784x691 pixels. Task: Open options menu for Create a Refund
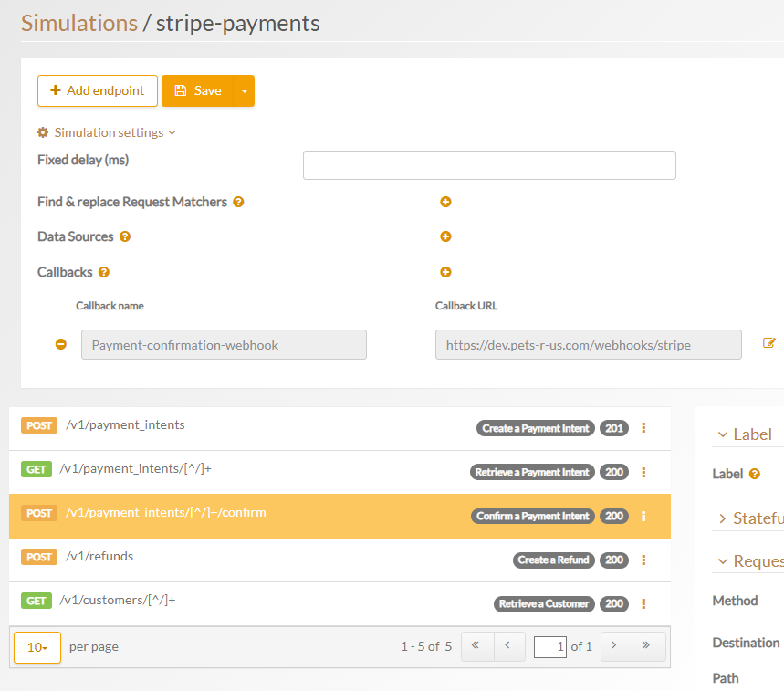[x=643, y=560]
